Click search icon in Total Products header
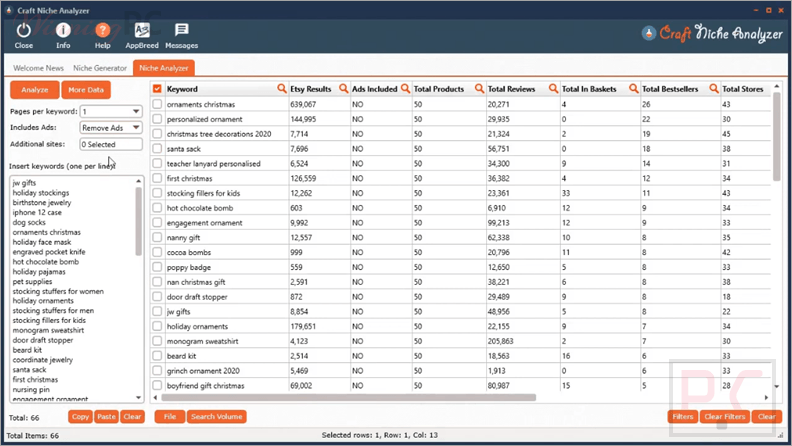The height and width of the screenshot is (446, 792). point(479,89)
